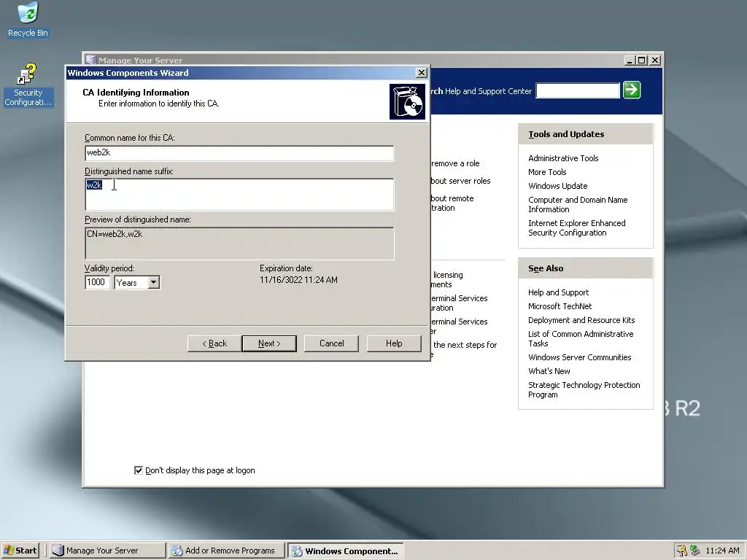Open the Recycle Bin desktop icon
The height and width of the screenshot is (560, 747).
pos(28,20)
